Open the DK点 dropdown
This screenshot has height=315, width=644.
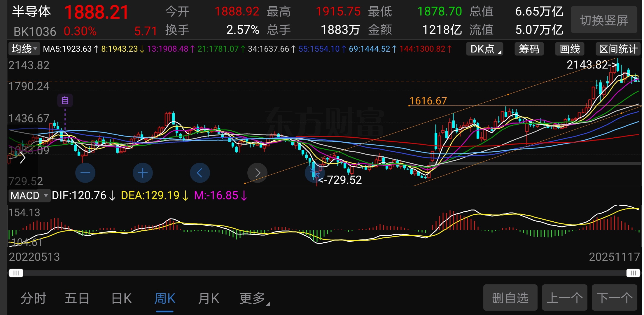[485, 49]
